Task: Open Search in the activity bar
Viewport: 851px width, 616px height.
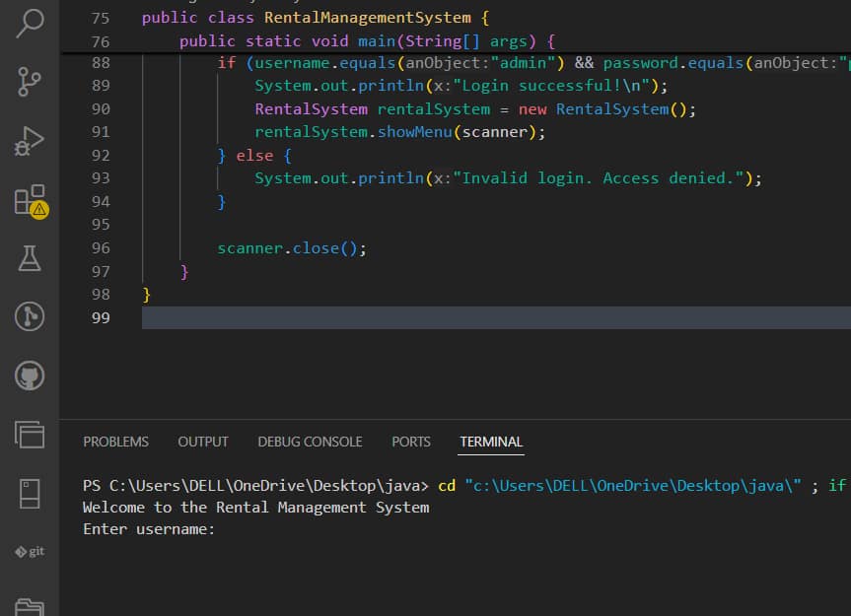Action: click(x=30, y=22)
